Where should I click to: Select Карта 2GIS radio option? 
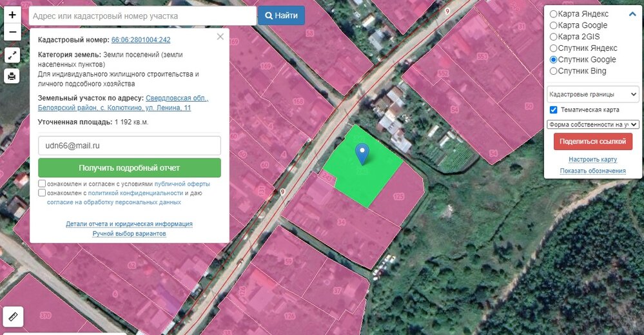(x=553, y=37)
